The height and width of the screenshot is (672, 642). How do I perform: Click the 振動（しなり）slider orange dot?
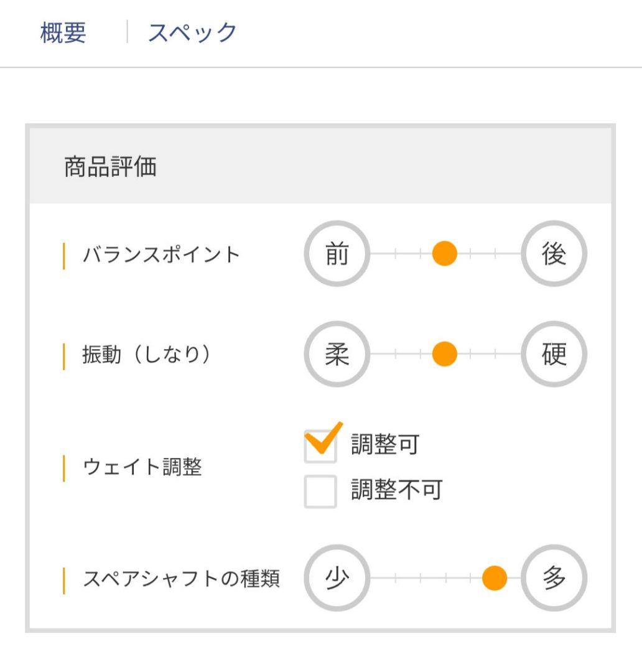pos(444,355)
